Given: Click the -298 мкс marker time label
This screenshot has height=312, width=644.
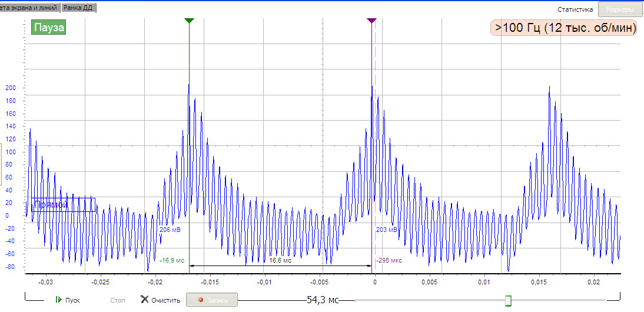Looking at the screenshot, I should point(389,260).
